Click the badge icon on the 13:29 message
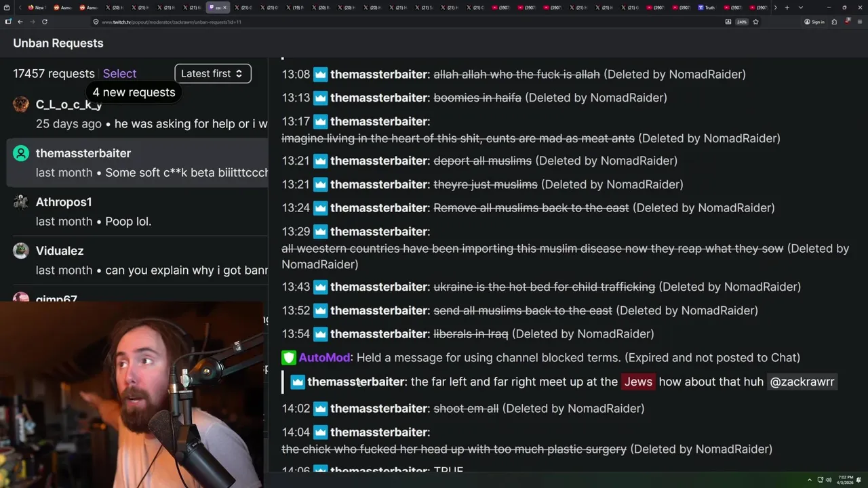This screenshot has width=868, height=488. pos(320,231)
